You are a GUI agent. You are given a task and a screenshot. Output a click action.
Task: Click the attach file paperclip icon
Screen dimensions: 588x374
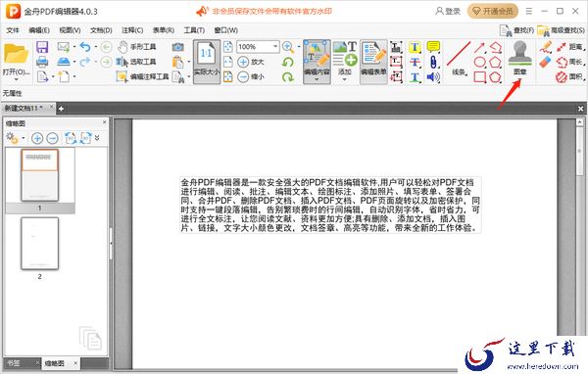tap(433, 62)
